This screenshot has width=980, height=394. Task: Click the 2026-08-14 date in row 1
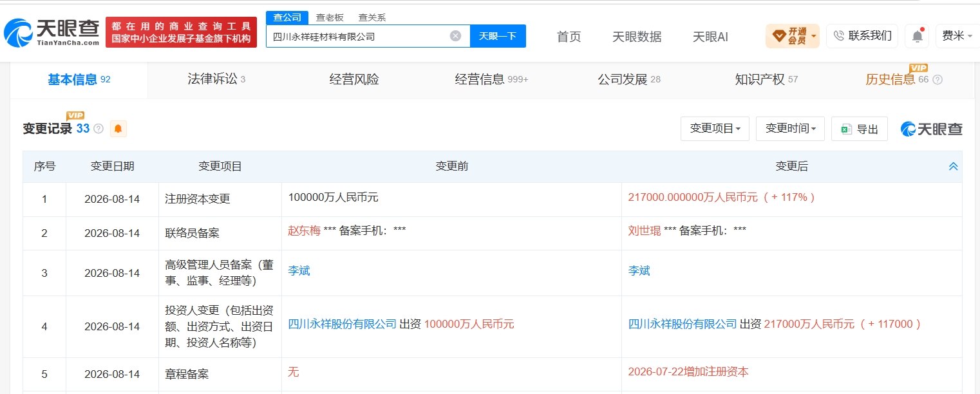(112, 200)
